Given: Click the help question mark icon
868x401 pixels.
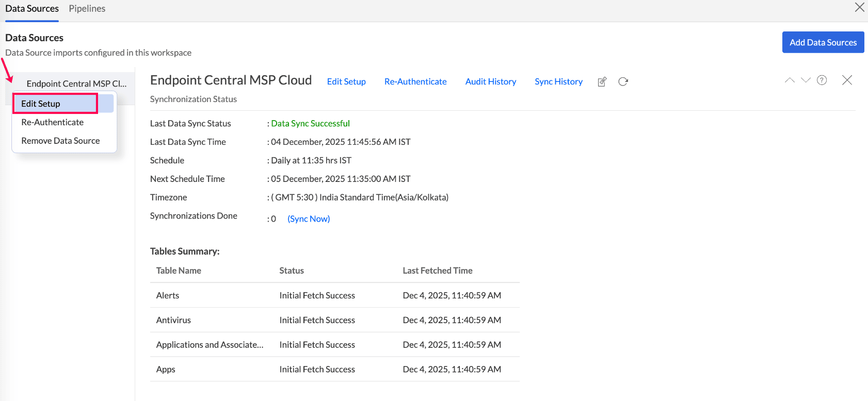Looking at the screenshot, I should [822, 80].
